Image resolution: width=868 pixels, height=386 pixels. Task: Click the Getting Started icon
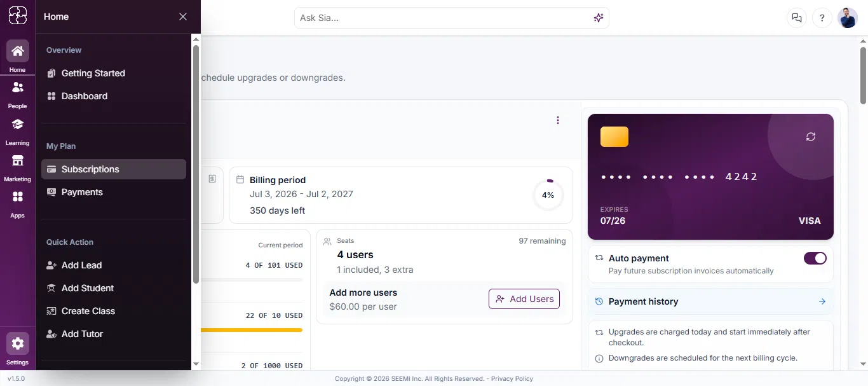(51, 73)
